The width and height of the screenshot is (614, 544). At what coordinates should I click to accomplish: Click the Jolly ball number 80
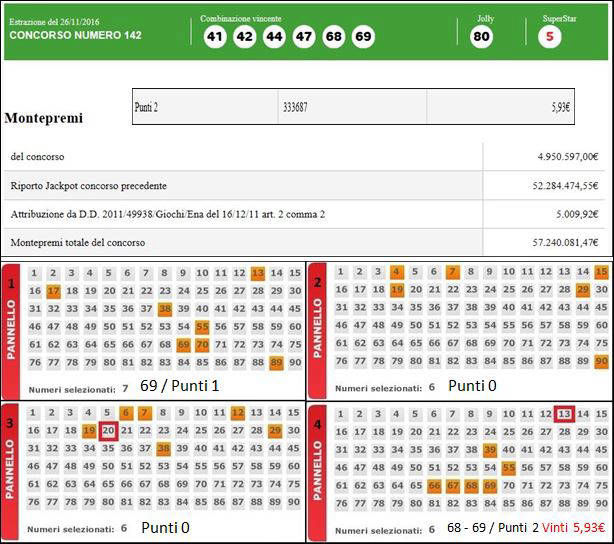tap(481, 37)
